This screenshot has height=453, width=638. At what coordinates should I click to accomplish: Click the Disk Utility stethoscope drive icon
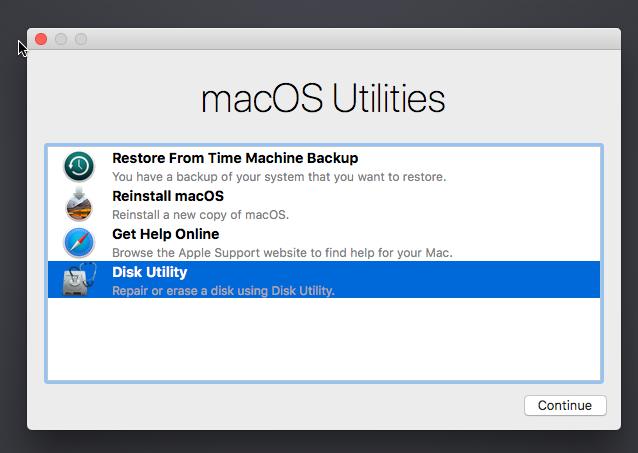tap(80, 279)
